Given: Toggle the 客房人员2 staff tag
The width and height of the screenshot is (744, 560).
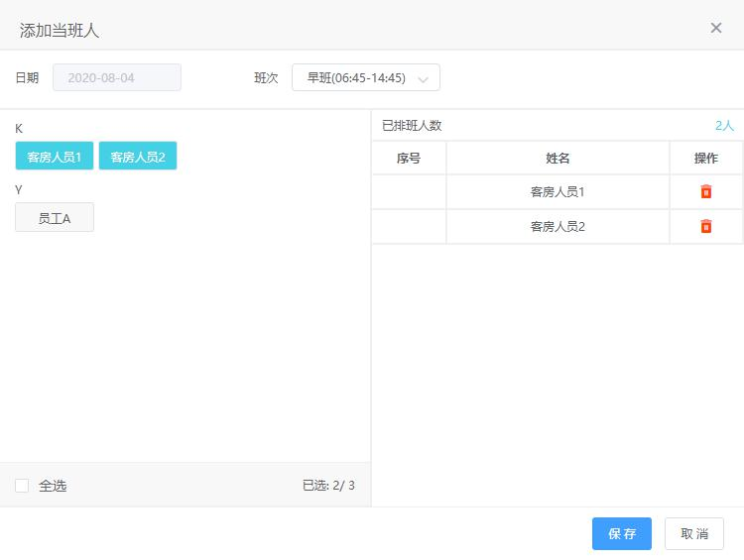Looking at the screenshot, I should (138, 157).
